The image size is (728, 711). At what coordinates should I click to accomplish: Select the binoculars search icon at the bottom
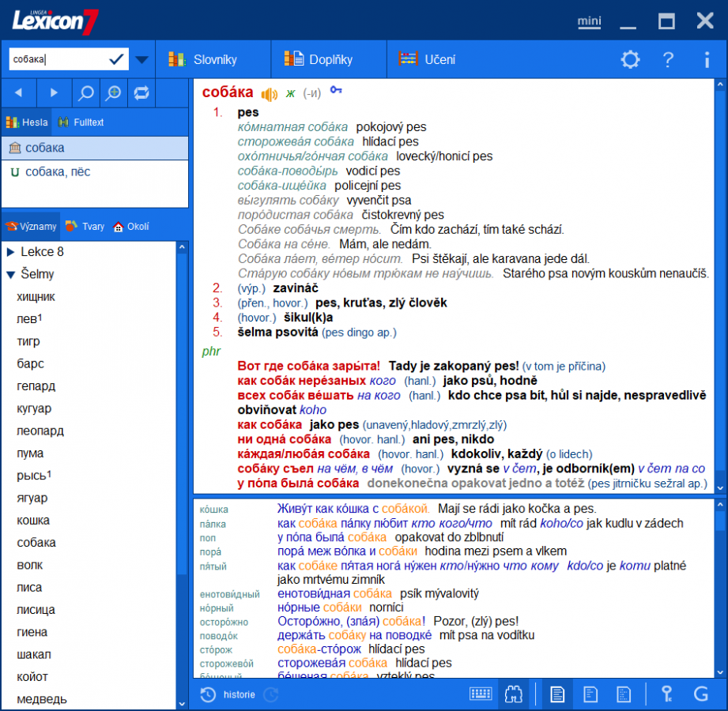(514, 694)
